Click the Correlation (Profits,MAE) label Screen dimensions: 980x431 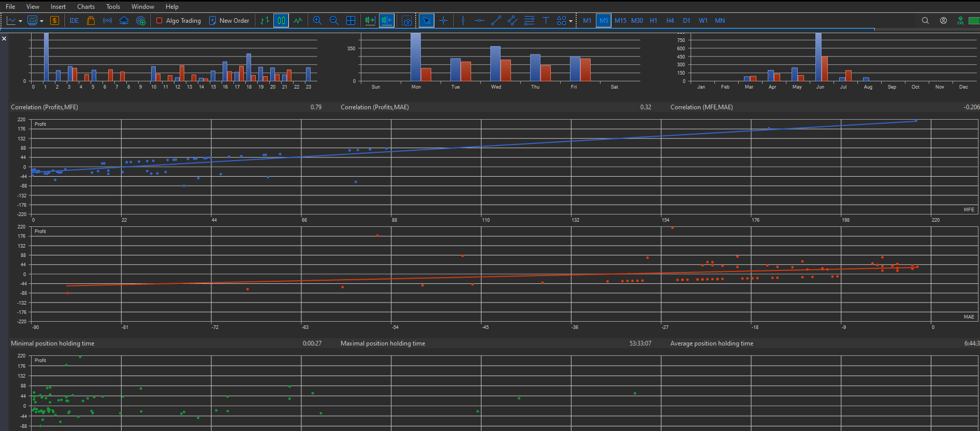point(375,107)
